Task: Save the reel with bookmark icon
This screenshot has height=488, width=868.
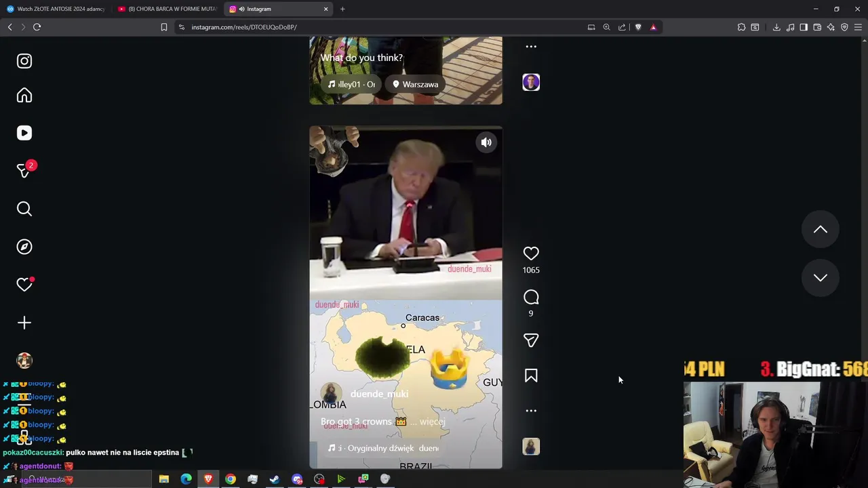Action: [531, 375]
